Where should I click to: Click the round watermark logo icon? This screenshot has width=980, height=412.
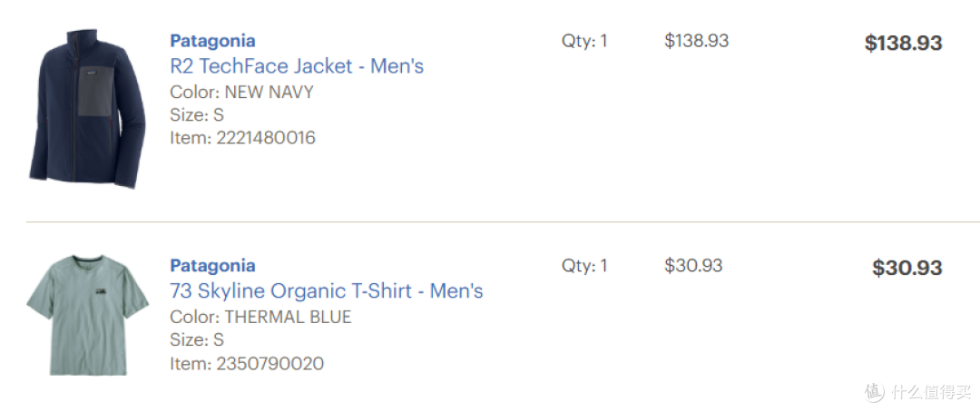[x=875, y=392]
